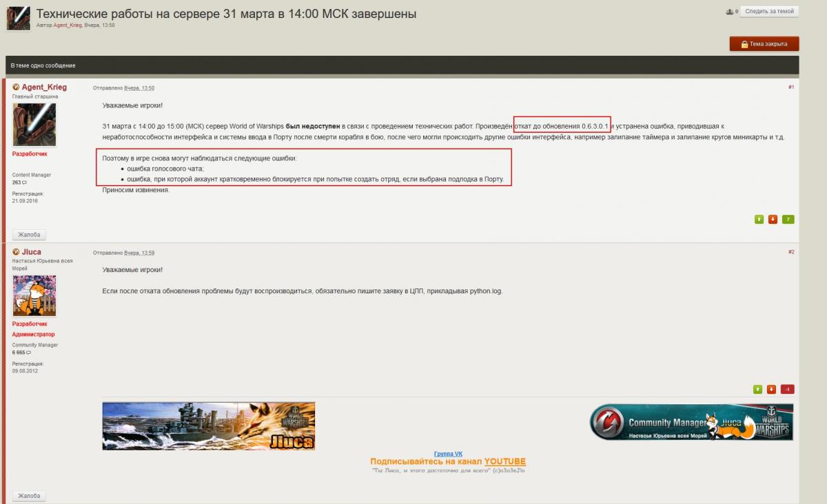Report Agent_Krieg's post using Жалоба
The height and width of the screenshot is (504, 827).
pyautogui.click(x=29, y=235)
